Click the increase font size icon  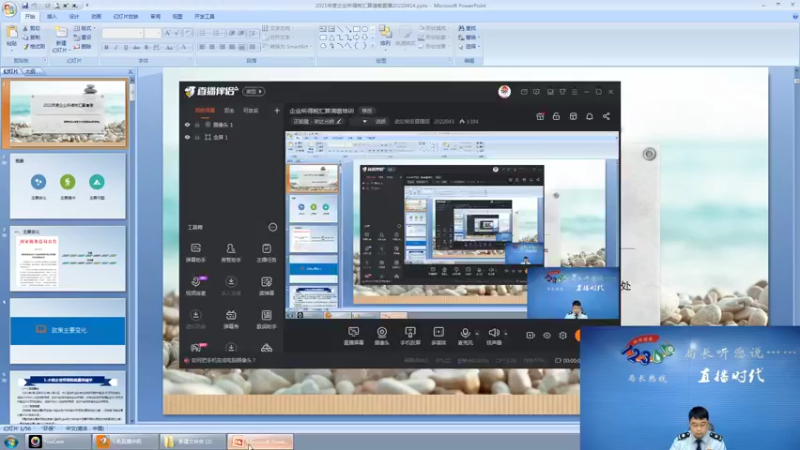point(167,33)
